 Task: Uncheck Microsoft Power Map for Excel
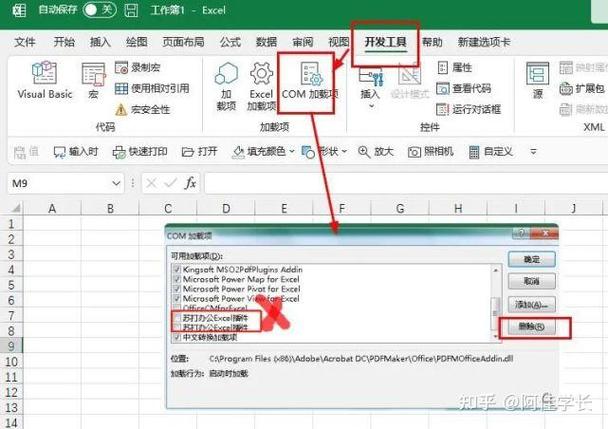[x=177, y=279]
